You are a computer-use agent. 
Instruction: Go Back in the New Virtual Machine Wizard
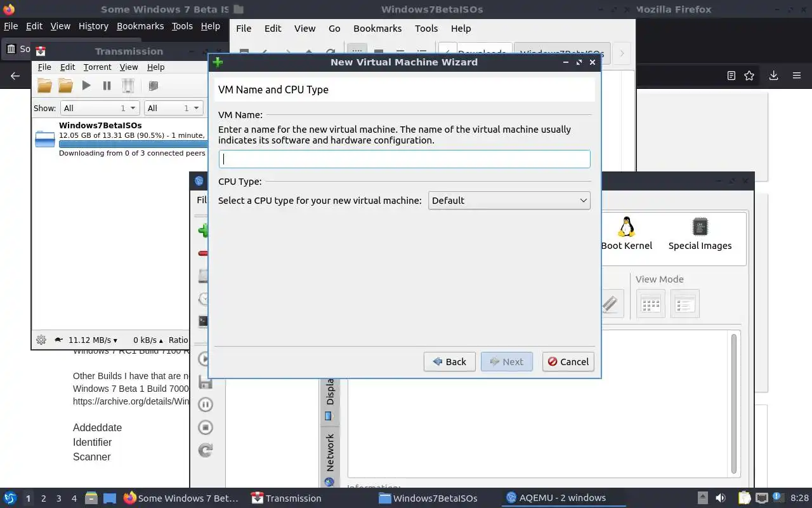coord(449,361)
